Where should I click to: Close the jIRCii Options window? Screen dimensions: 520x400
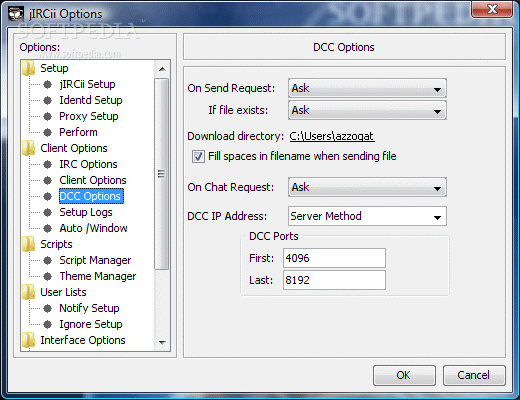(x=492, y=9)
